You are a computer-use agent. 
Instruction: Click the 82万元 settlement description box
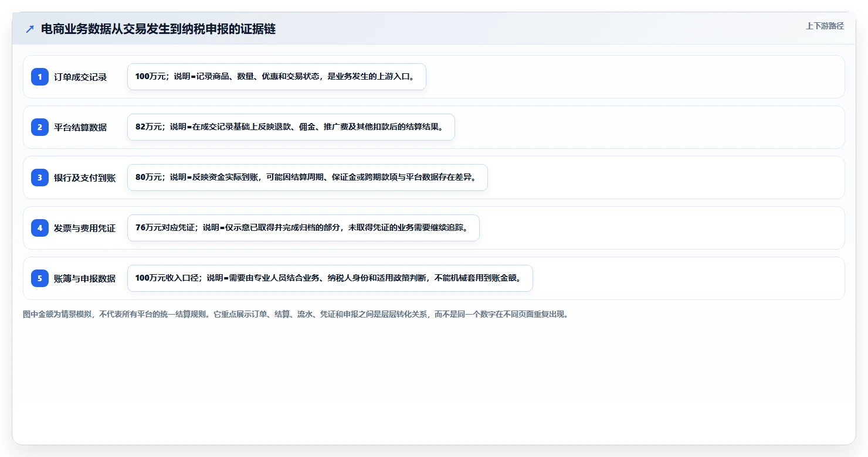(291, 127)
